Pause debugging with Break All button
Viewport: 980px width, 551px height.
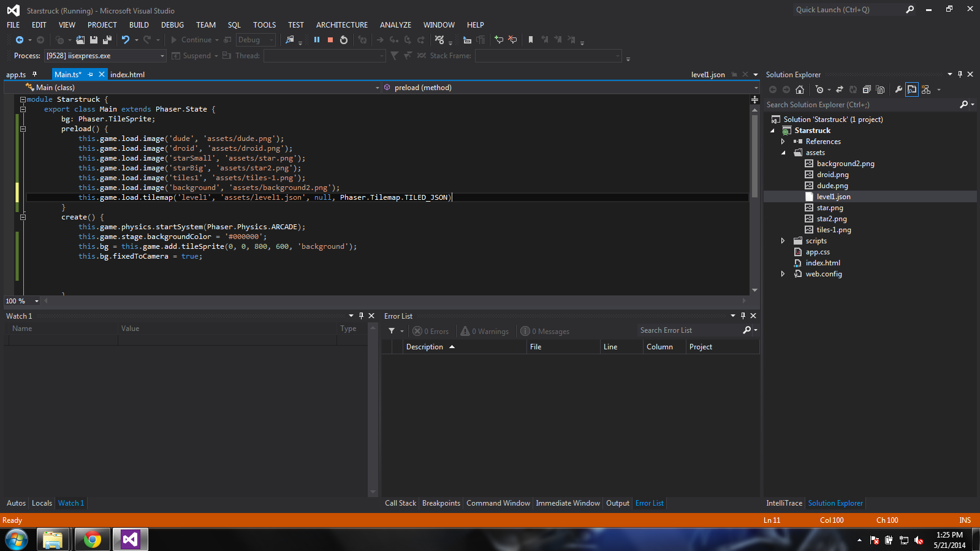pyautogui.click(x=317, y=40)
